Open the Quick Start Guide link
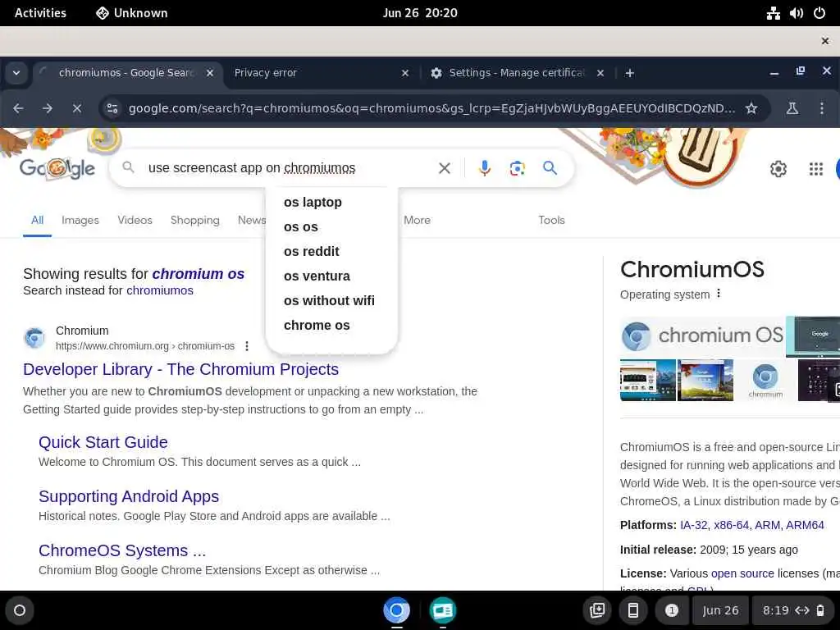The image size is (840, 630). pyautogui.click(x=103, y=442)
